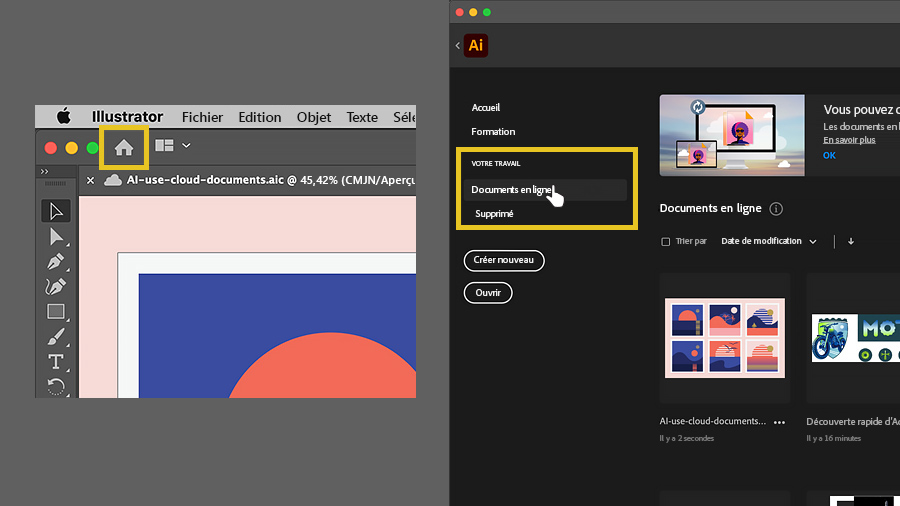Open the Edition menu
Viewport: 900px width, 506px height.
pyautogui.click(x=259, y=117)
